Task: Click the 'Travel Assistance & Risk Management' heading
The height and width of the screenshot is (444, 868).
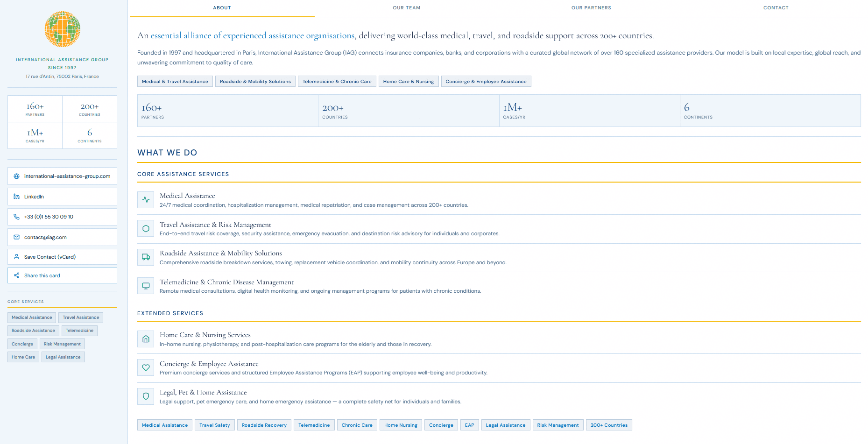Action: coord(215,225)
